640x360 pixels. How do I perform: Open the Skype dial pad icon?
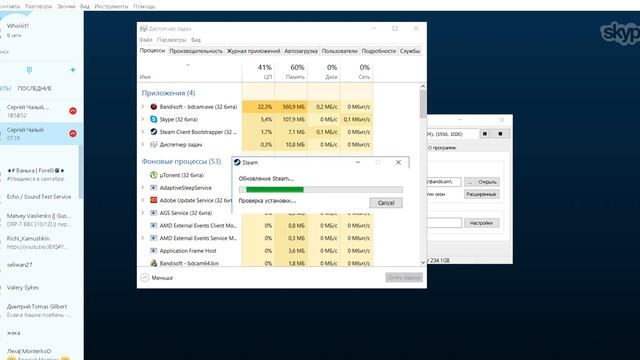point(29,70)
